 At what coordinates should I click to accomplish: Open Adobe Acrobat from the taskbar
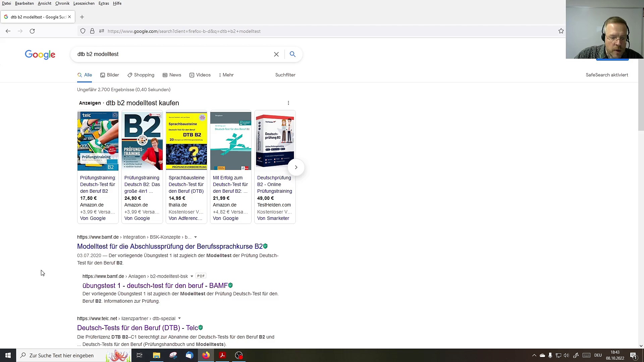[x=222, y=355]
